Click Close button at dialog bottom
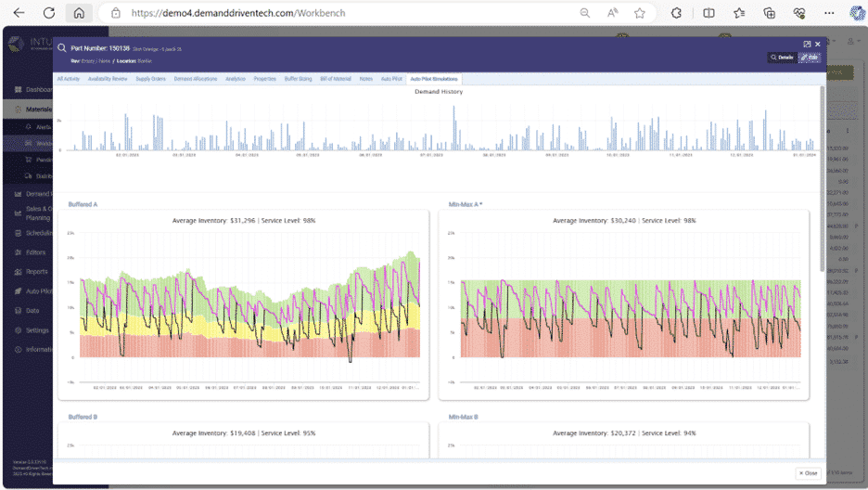This screenshot has height=490, width=868. 809,473
